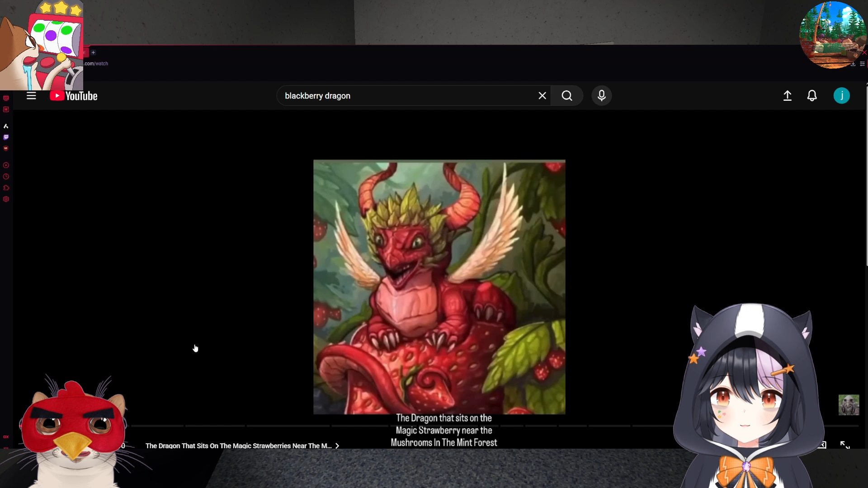
Task: Open sidebar settings gear icon
Action: tap(6, 199)
